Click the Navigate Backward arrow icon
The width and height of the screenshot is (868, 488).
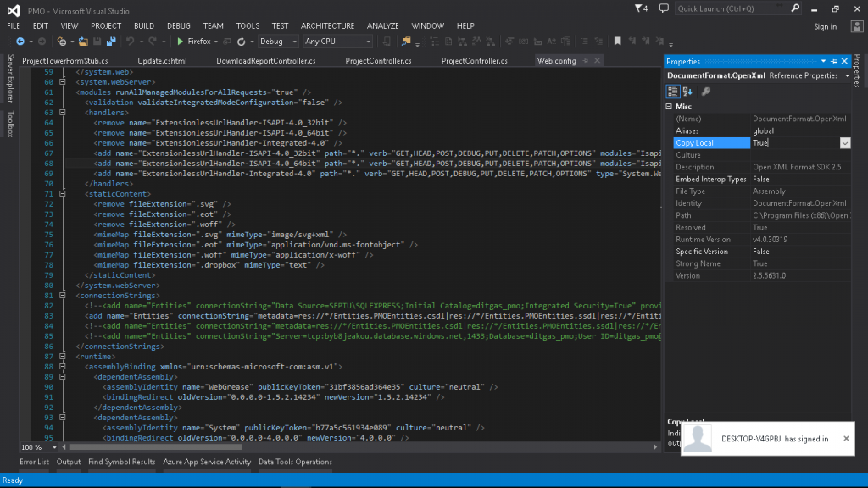coord(20,42)
